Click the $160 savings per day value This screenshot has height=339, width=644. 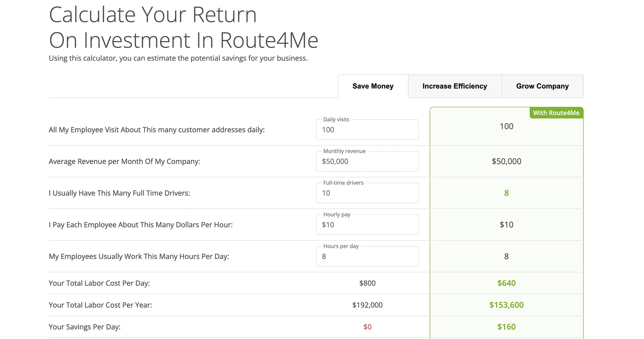[506, 327]
